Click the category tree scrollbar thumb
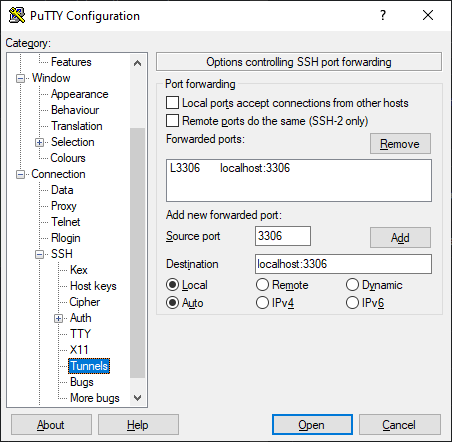 [137, 253]
